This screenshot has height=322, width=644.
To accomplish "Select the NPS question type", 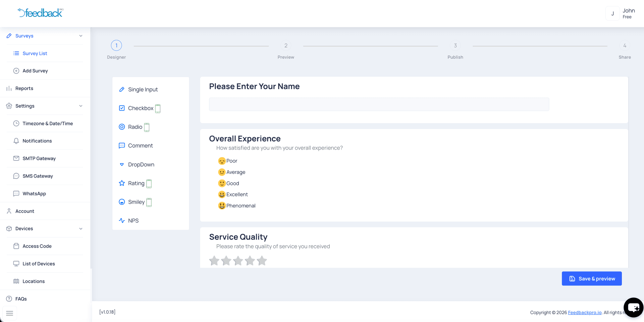I will click(x=133, y=220).
